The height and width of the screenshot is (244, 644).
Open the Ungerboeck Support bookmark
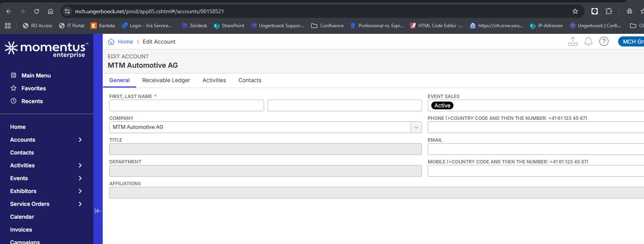[277, 26]
